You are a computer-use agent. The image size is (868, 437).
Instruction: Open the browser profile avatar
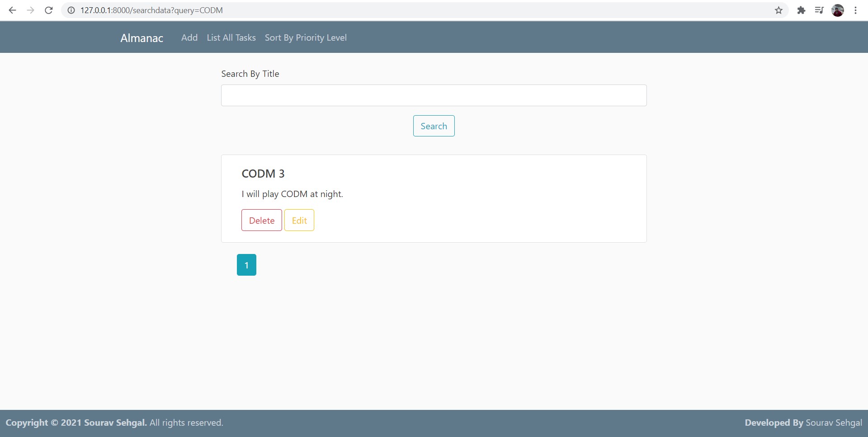tap(838, 10)
